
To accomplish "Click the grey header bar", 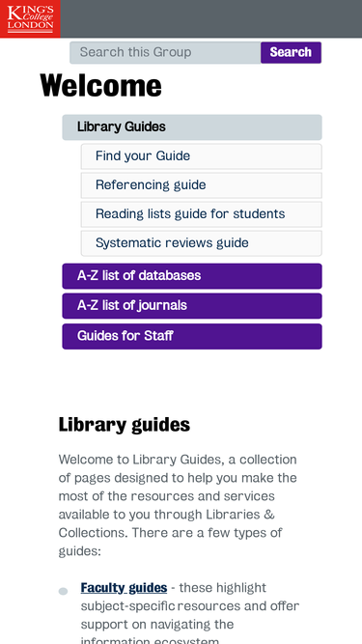I will click(x=211, y=19).
